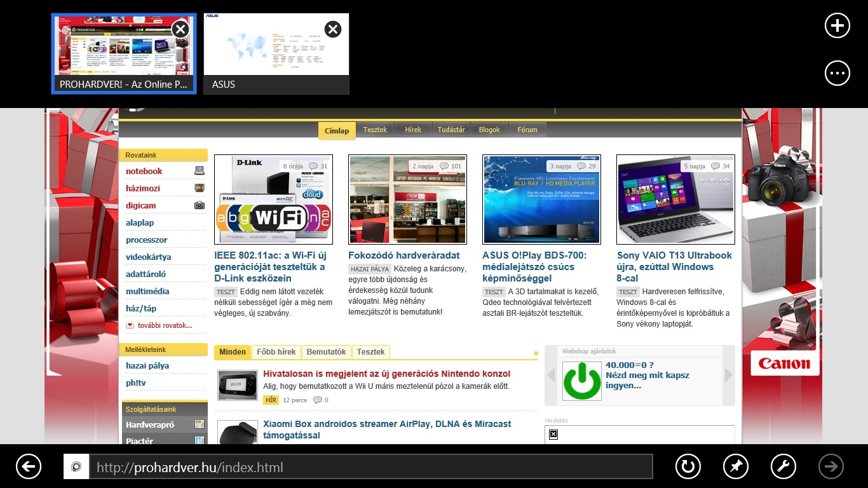Go forward with the forward arrow

click(x=831, y=466)
